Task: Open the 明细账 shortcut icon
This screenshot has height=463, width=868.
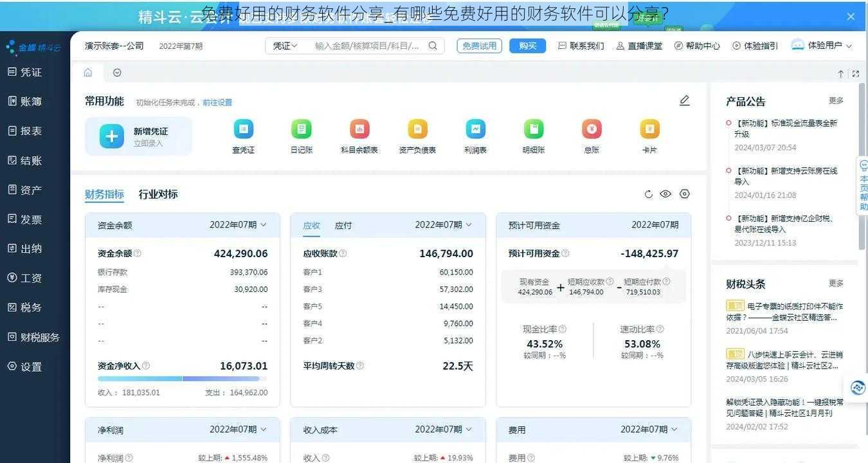Action: (534, 129)
